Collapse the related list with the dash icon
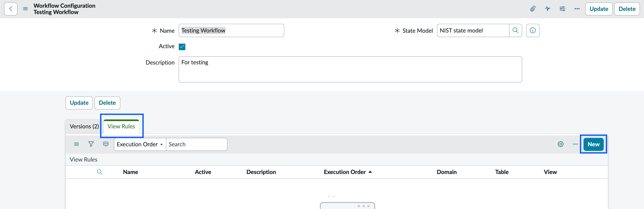 575,144
